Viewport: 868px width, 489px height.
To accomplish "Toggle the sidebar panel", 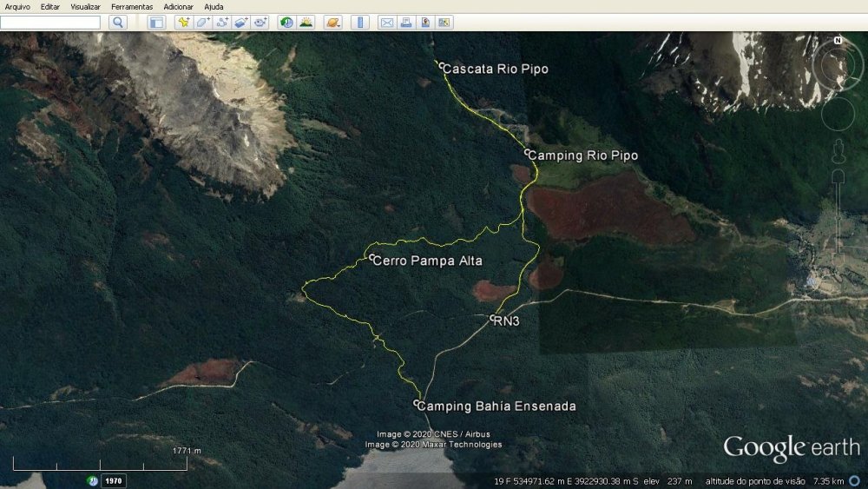I will point(156,23).
